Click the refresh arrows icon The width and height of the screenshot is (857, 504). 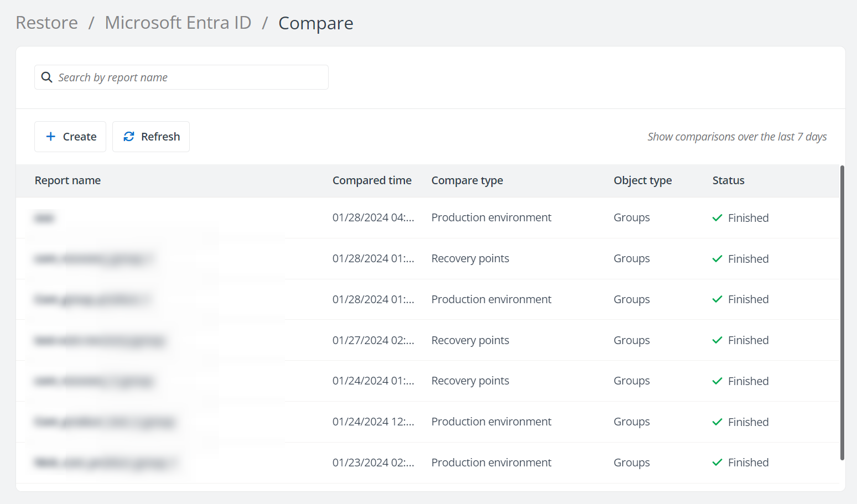128,136
